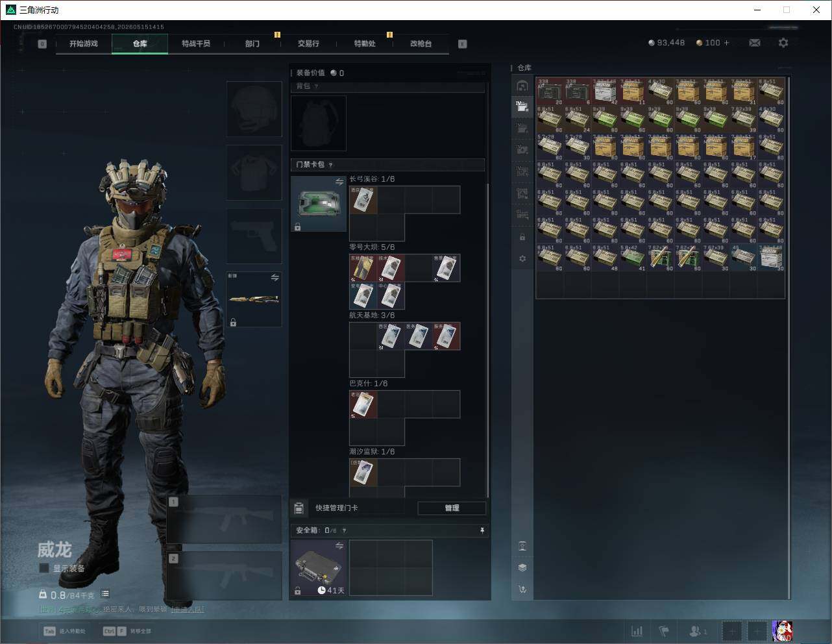
Task: Click the empty body armor slot
Action: 254,173
